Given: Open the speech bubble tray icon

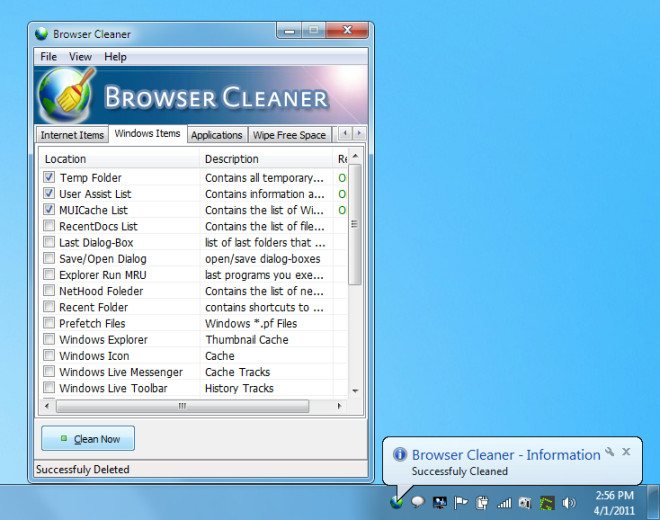Looking at the screenshot, I should (418, 502).
